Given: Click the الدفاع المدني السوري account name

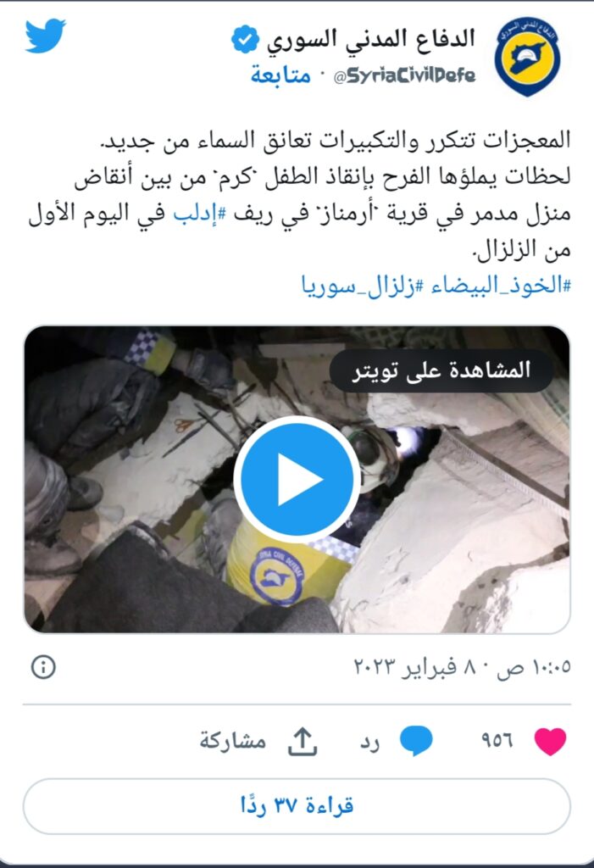Looking at the screenshot, I should pyautogui.click(x=371, y=39).
